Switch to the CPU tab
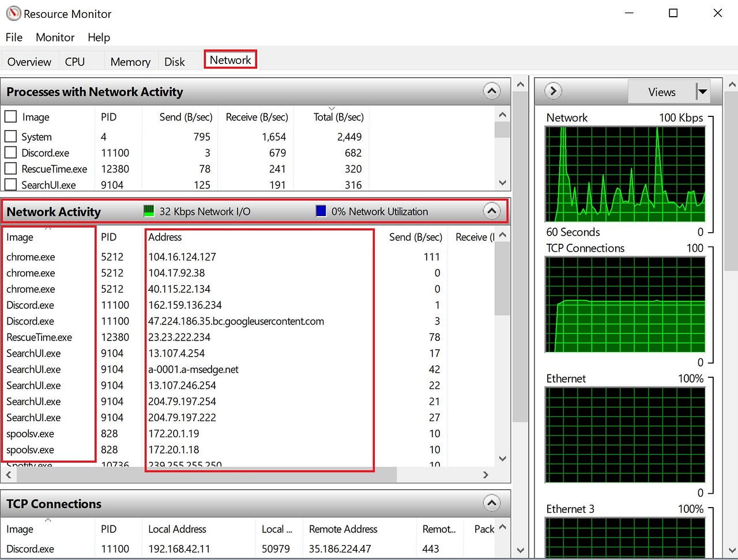The image size is (738, 560). (74, 61)
